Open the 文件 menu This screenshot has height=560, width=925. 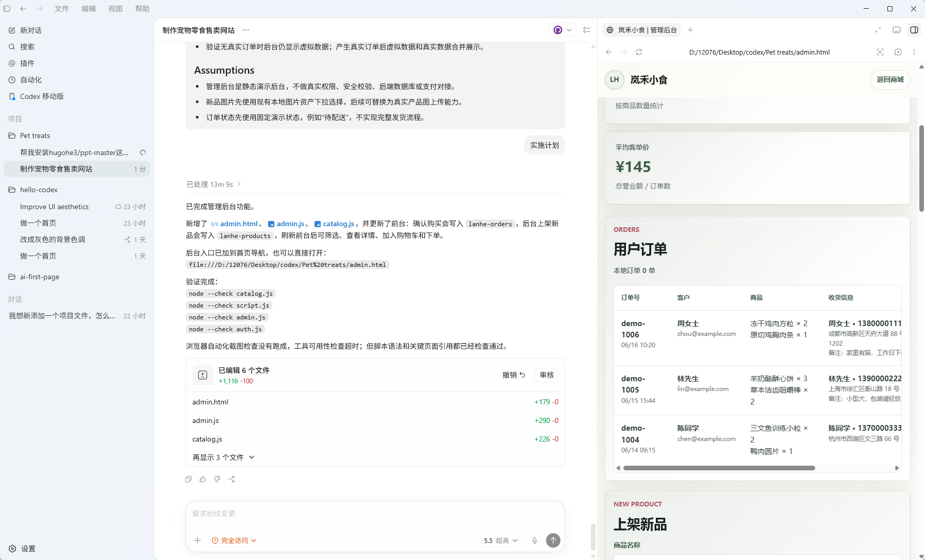(62, 9)
